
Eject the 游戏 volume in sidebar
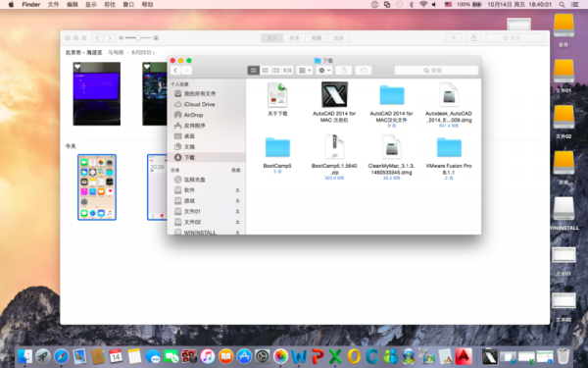click(x=237, y=201)
